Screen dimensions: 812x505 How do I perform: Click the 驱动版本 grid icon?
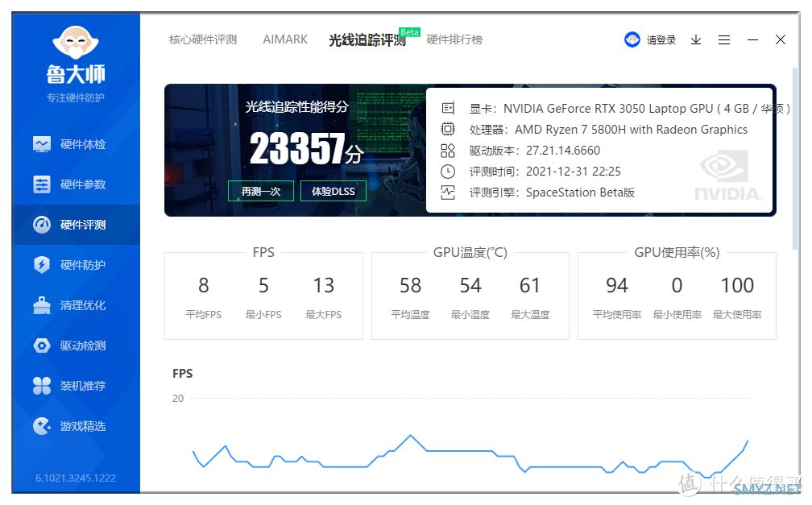click(448, 151)
